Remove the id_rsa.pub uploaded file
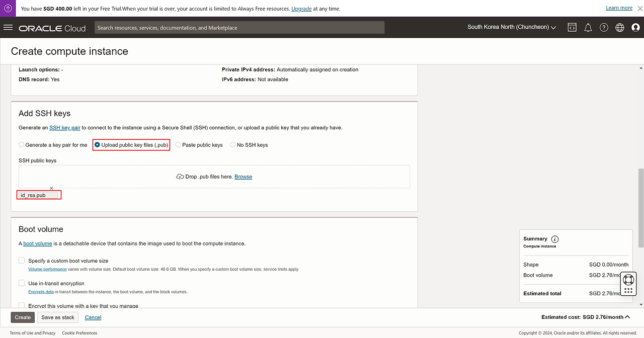This screenshot has width=644, height=338. click(51, 188)
